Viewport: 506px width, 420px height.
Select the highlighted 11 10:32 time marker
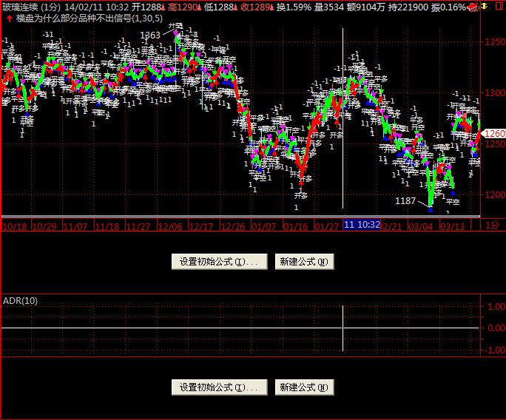click(362, 225)
